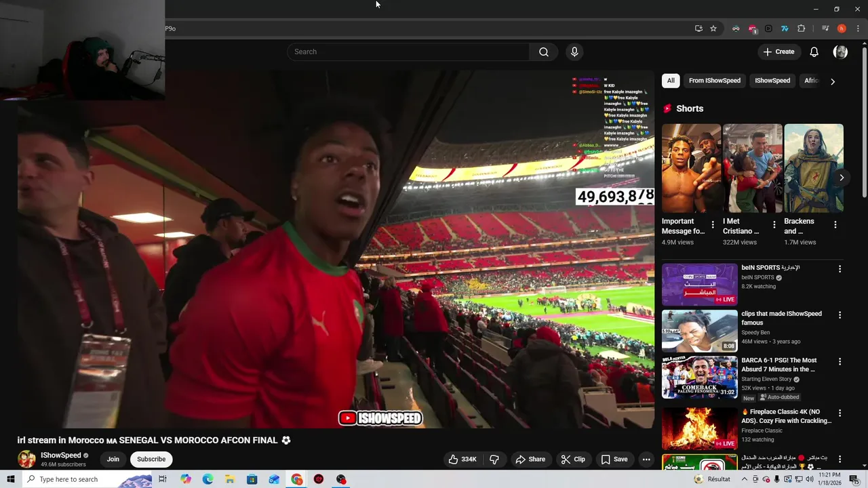Open options menu for beIN SPORTS video
This screenshot has width=868, height=488.
click(x=840, y=269)
